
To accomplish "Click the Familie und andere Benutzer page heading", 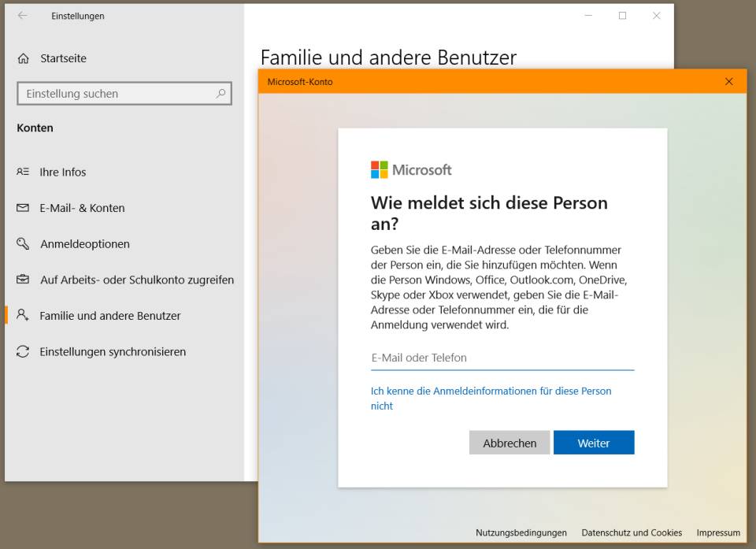I will coord(388,57).
